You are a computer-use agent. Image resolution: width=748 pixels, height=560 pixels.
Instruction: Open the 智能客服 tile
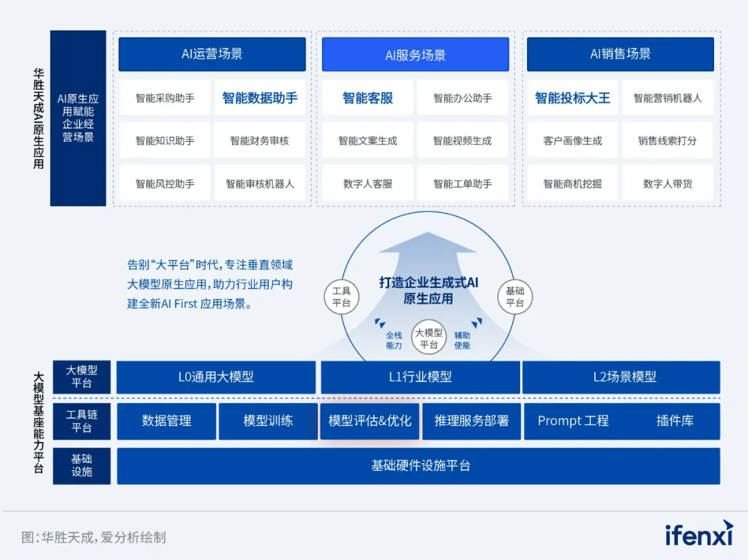pos(368,98)
